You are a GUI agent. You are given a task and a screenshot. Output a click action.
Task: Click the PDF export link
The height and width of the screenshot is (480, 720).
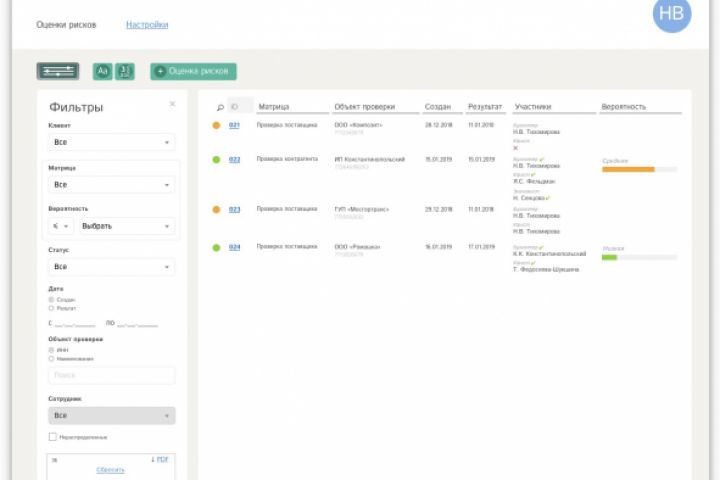pyautogui.click(x=163, y=459)
